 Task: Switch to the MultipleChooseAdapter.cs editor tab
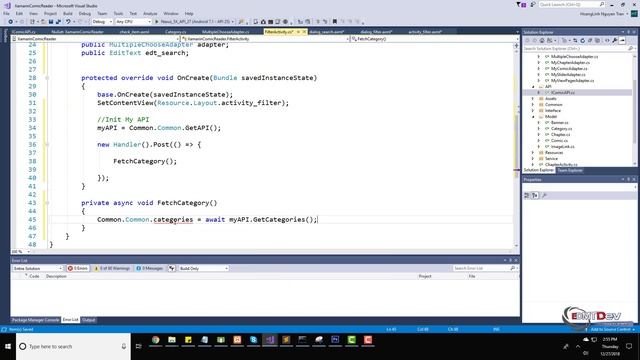(225, 31)
